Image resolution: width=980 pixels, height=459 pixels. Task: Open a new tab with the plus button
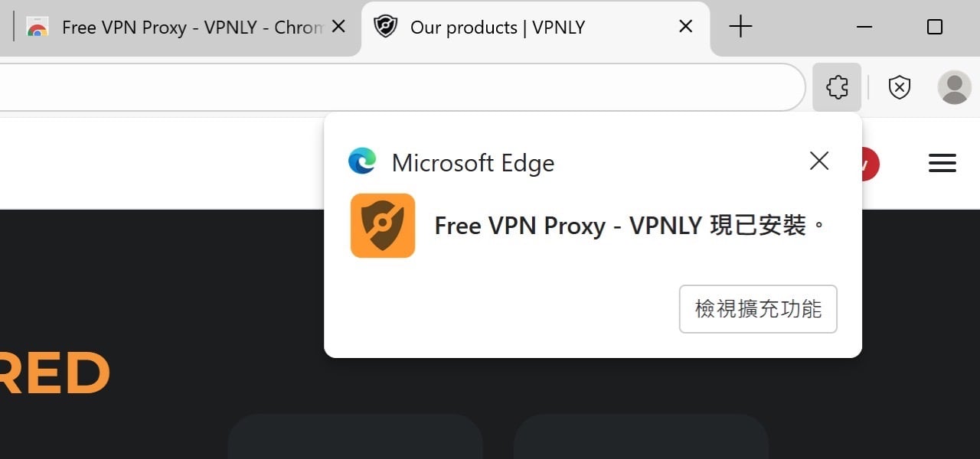tap(740, 26)
